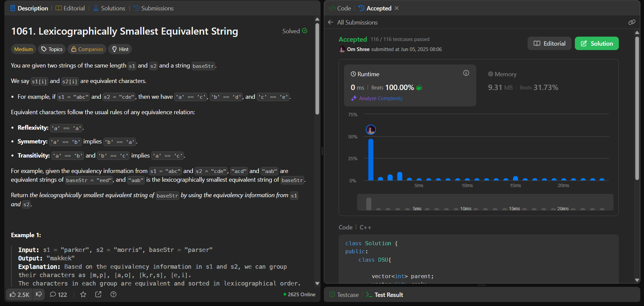Viewport: 644px width, 306px height.
Task: Click the Om Shree username
Action: point(358,49)
